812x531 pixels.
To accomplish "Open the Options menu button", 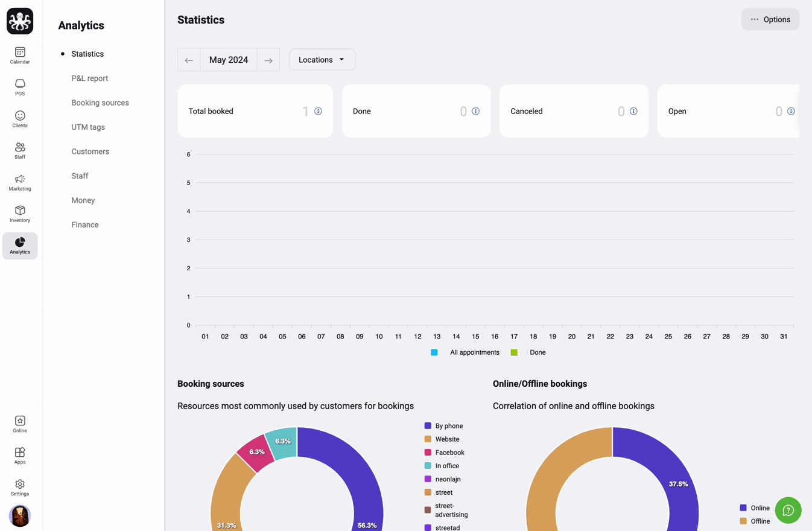I will pyautogui.click(x=770, y=19).
